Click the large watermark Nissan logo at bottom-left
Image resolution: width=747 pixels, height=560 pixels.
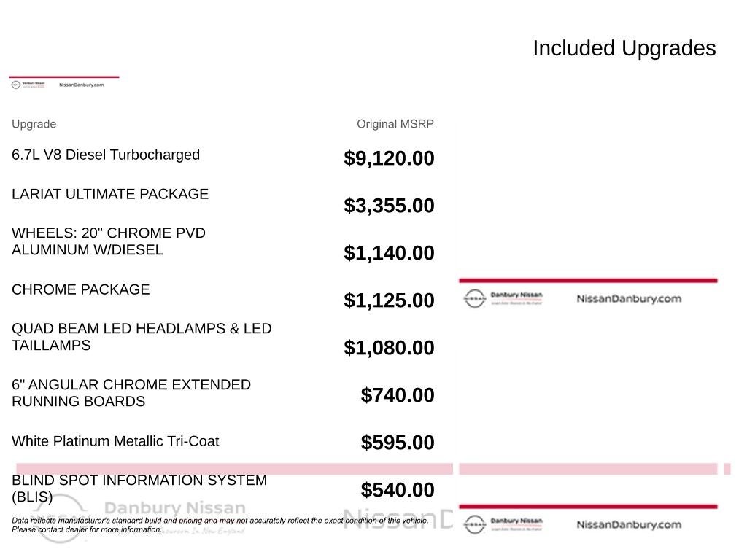point(60,519)
